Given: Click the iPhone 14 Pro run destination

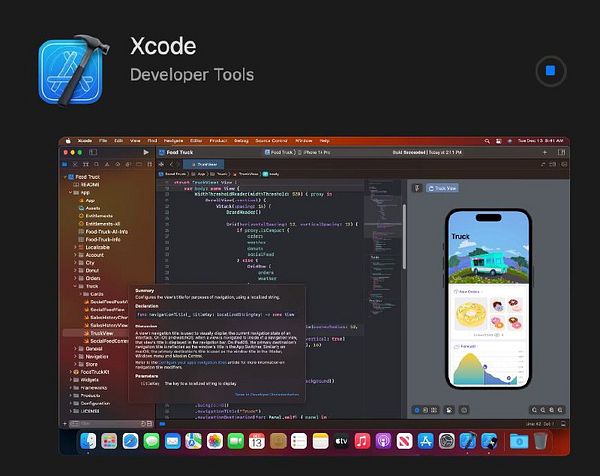Looking at the screenshot, I should coord(314,152).
